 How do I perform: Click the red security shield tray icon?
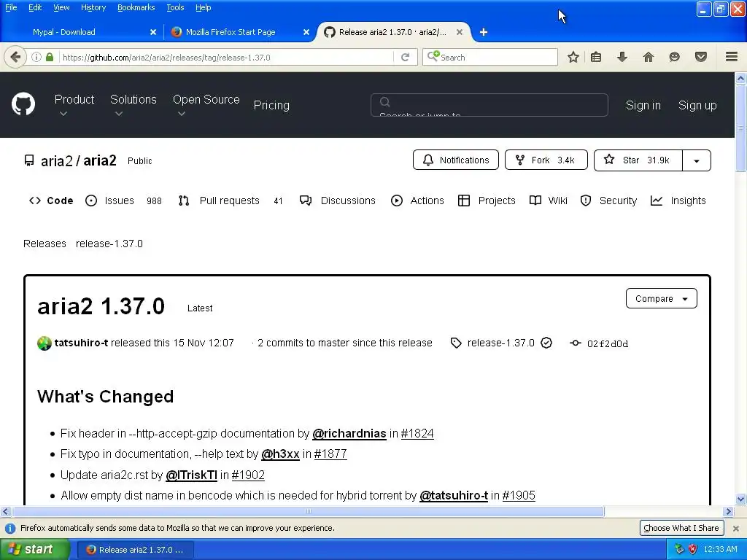click(693, 549)
